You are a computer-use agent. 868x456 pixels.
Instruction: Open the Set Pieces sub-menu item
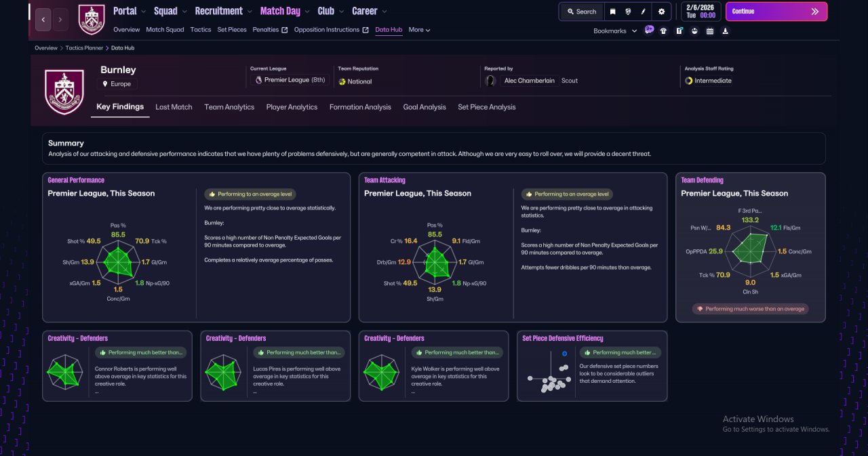click(x=232, y=30)
